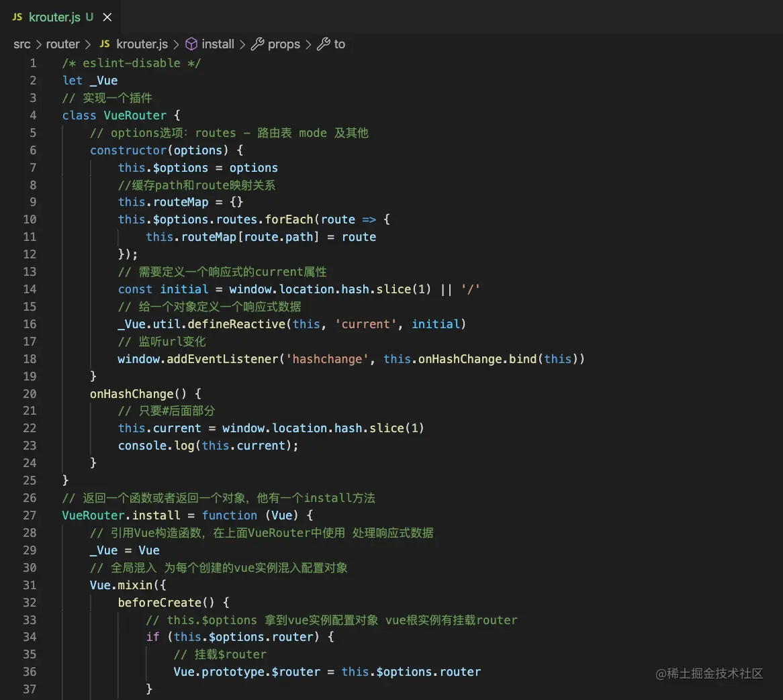Open the install breadcrumb symbol
Viewport: 783px width, 700px height.
coord(218,44)
